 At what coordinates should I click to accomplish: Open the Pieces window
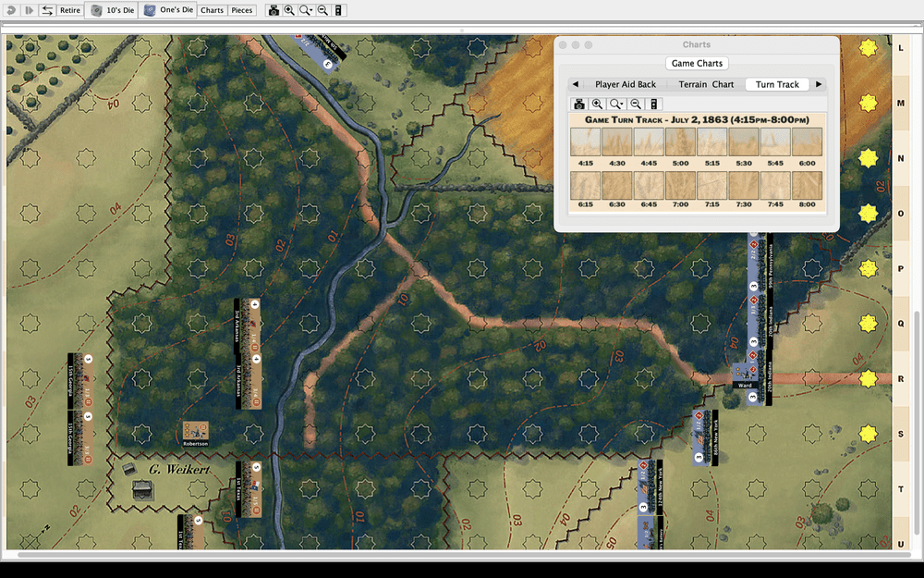(x=241, y=10)
